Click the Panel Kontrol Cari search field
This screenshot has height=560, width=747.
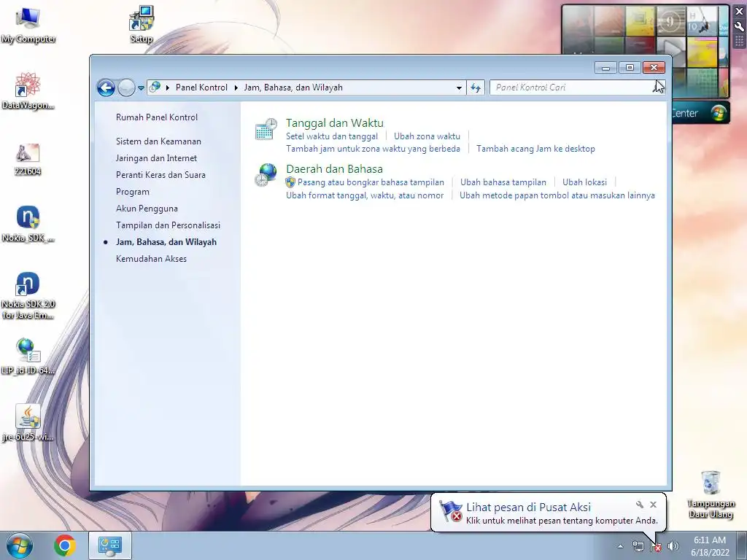coord(577,87)
